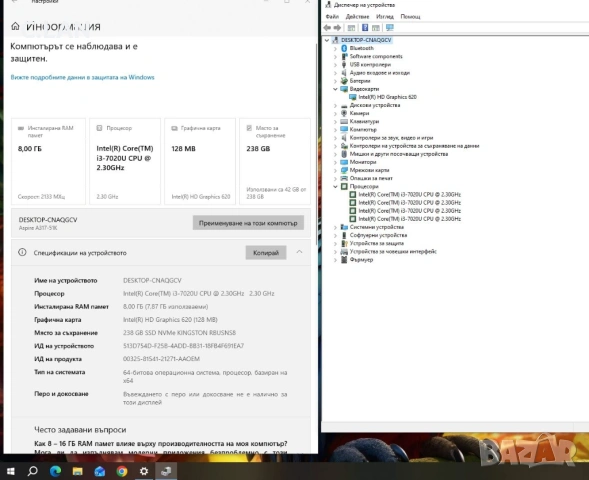Collapse the Процесори tree node
This screenshot has width=589, height=480.
[x=335, y=186]
